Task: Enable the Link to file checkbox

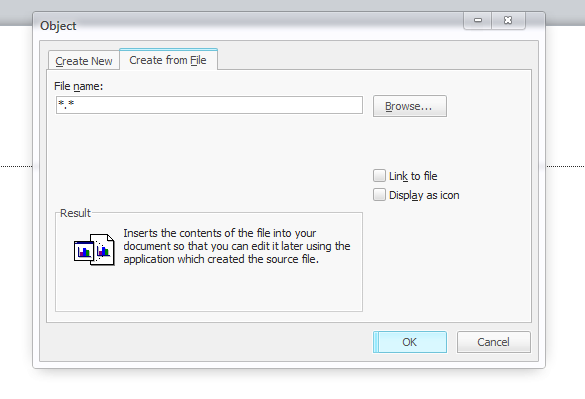Action: pos(379,175)
